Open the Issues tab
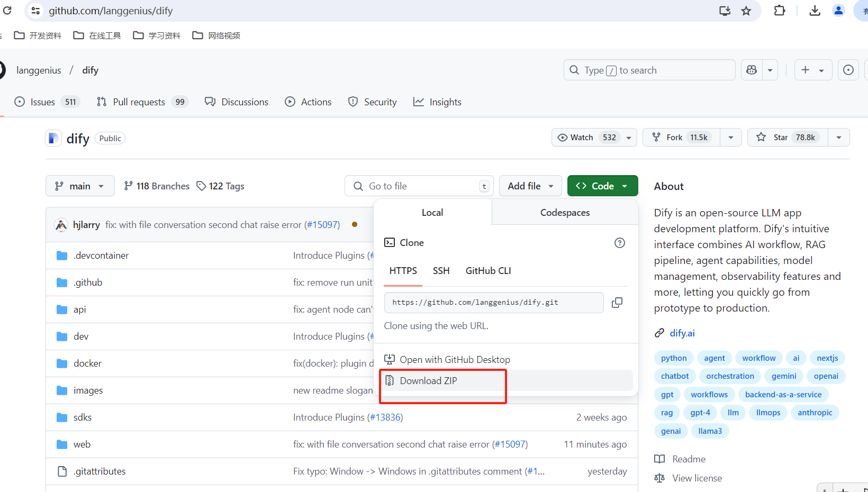This screenshot has width=868, height=492. click(x=46, y=102)
